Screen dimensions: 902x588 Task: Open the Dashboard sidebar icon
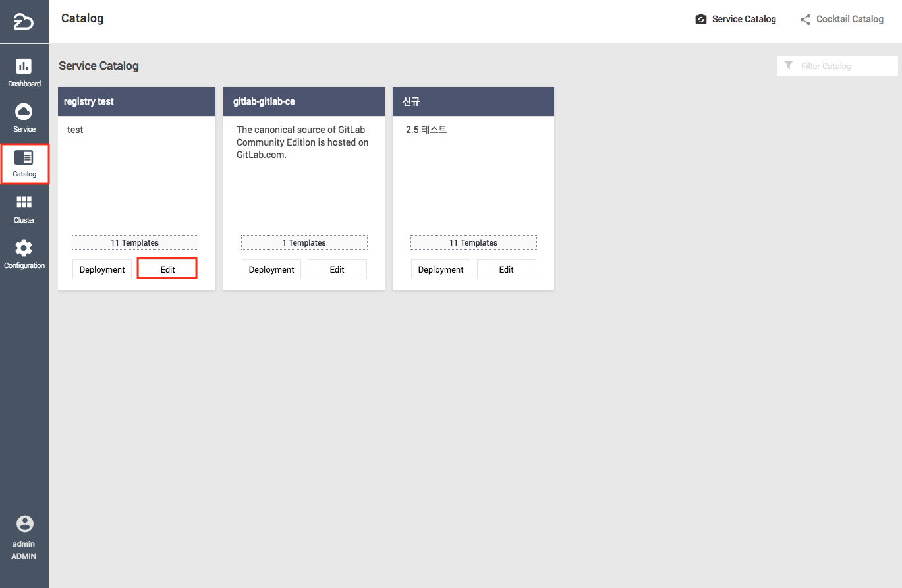pyautogui.click(x=24, y=67)
